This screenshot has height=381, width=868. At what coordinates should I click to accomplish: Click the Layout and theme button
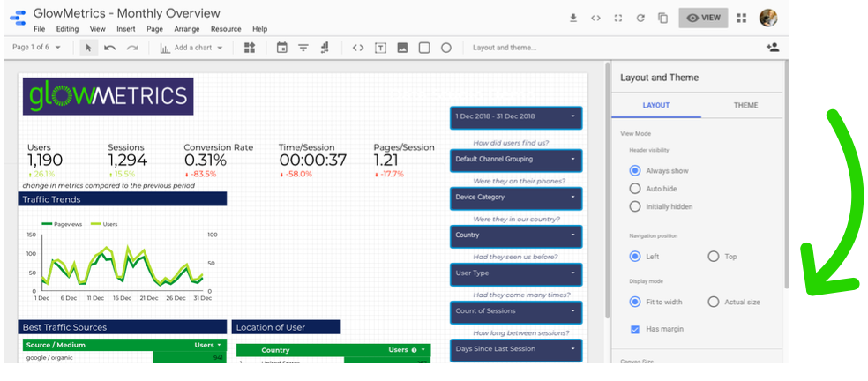(503, 48)
